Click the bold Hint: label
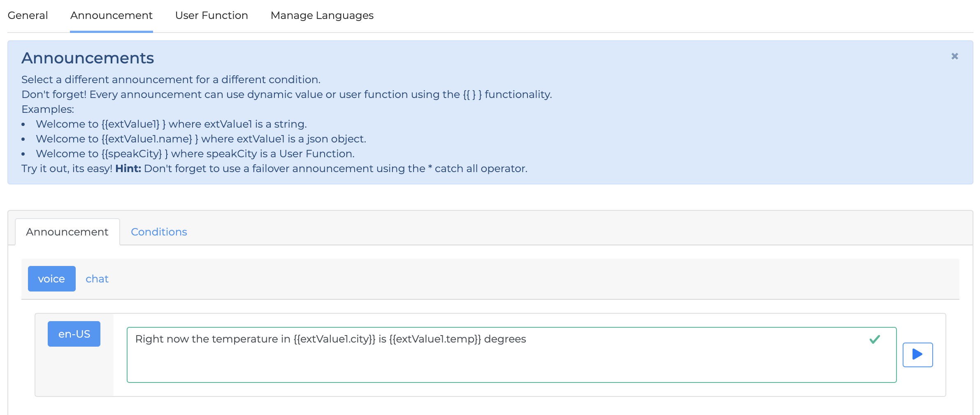 tap(128, 169)
